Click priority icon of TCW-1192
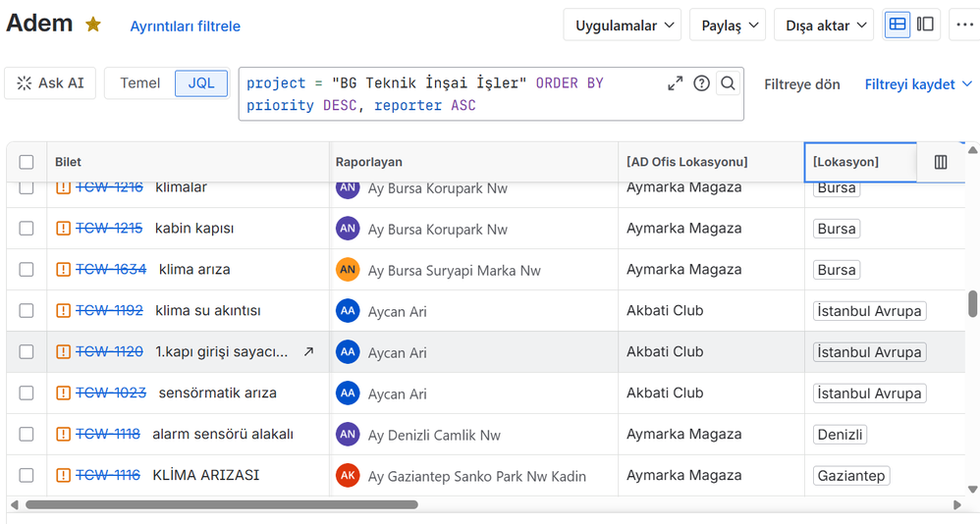 click(x=63, y=310)
